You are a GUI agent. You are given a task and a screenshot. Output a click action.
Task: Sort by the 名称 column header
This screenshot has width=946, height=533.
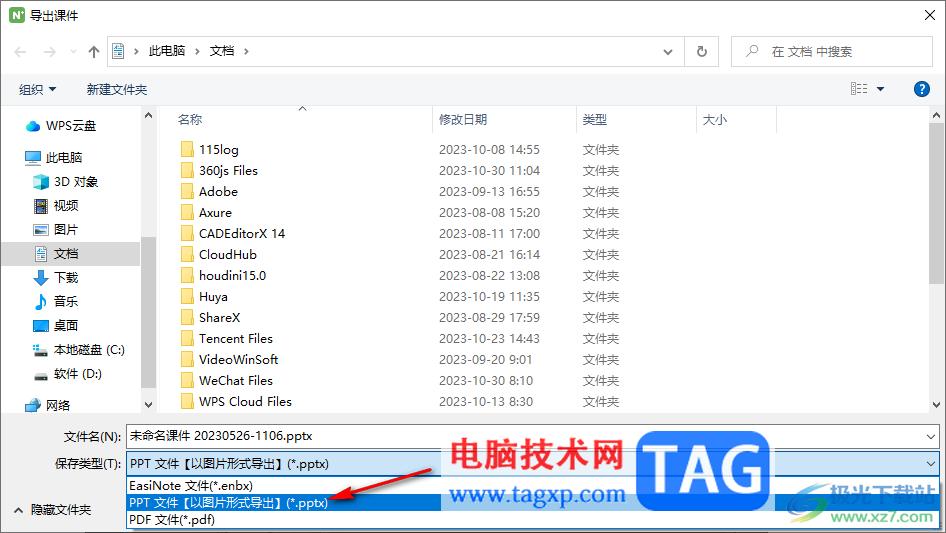click(190, 120)
